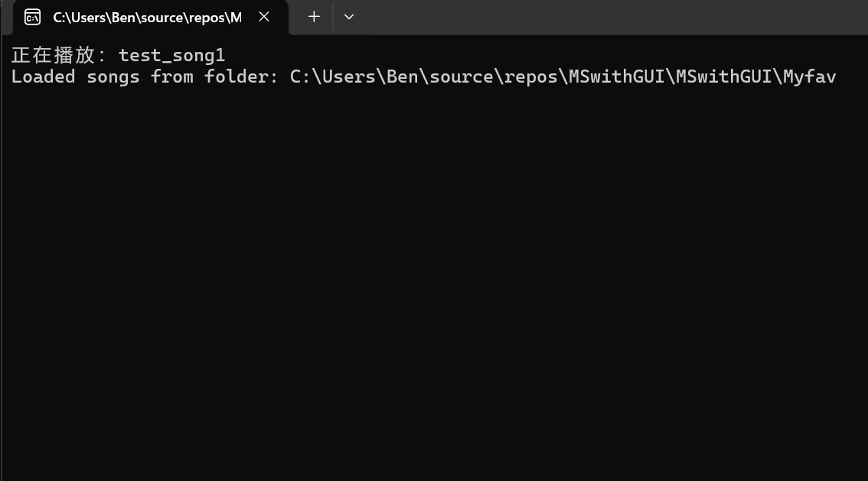Viewport: 868px width, 481px height.
Task: Open a new tab with plus button
Action: click(314, 17)
